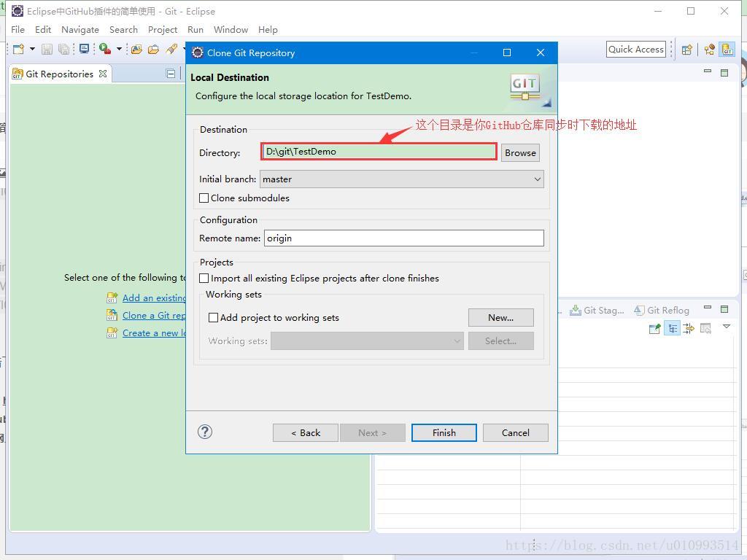Viewport: 747px width, 560px height.
Task: Click Browse button next to Directory
Action: click(520, 153)
